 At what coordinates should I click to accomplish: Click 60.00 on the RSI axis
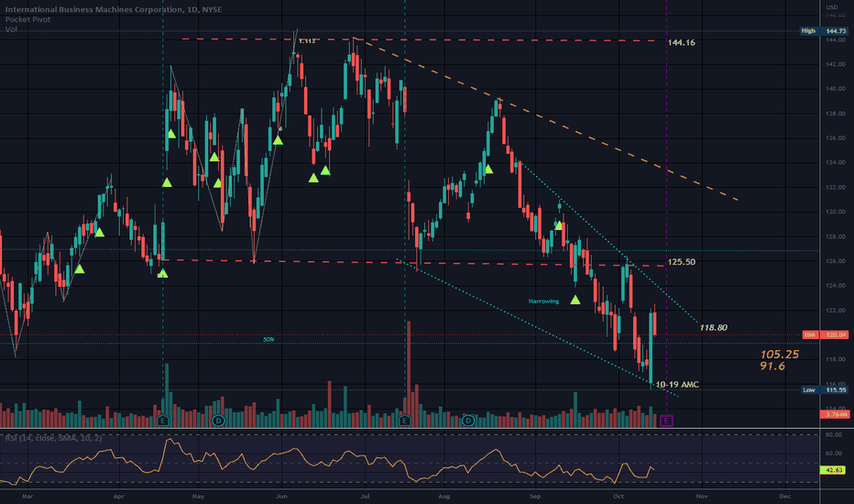[x=833, y=454]
